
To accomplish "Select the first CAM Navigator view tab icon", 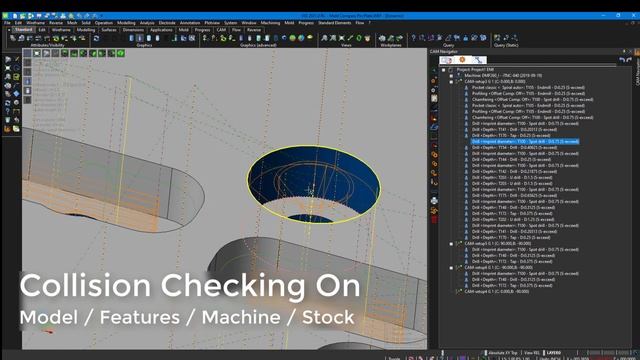I will tap(447, 60).
